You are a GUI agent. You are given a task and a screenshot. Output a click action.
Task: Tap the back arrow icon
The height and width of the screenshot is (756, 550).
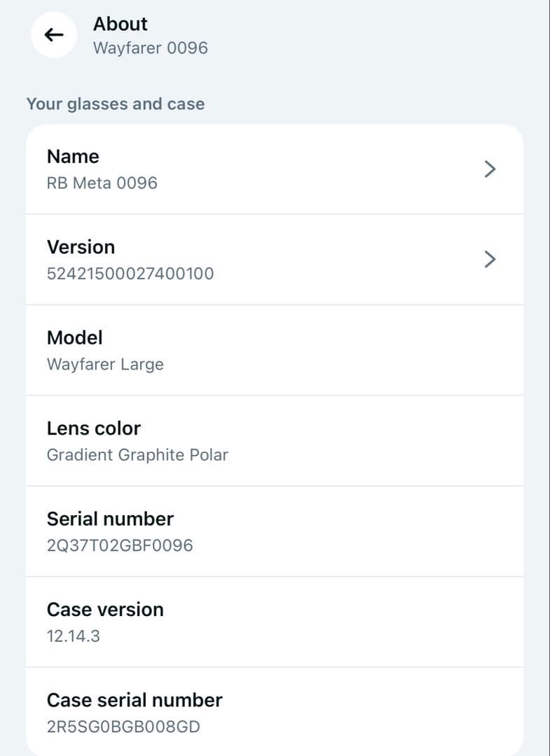pos(54,35)
